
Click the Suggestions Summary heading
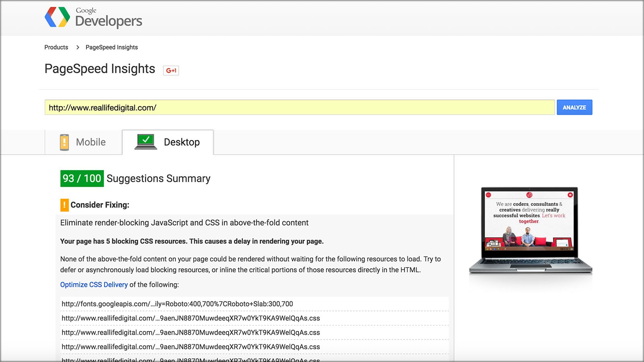pos(159,179)
